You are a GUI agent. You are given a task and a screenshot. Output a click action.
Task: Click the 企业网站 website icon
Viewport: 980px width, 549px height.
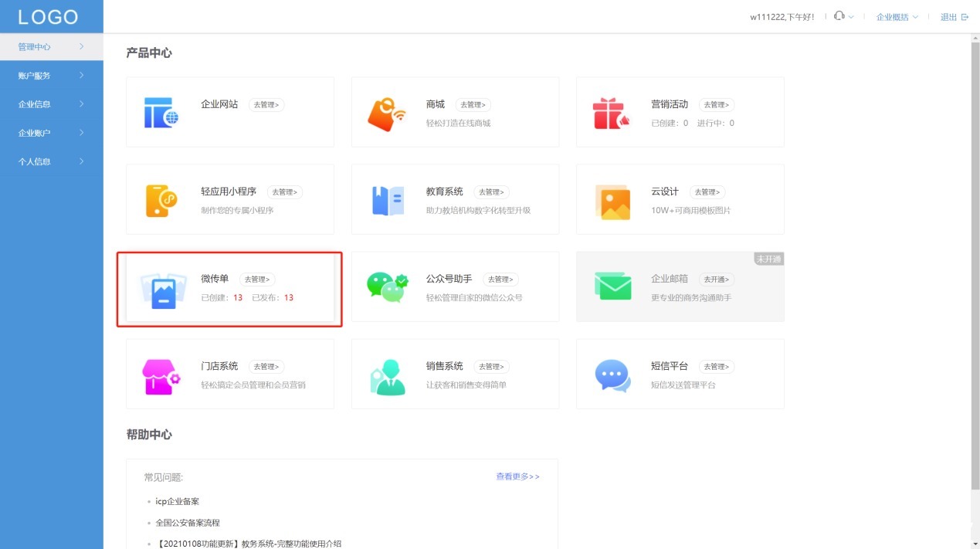[x=161, y=111]
